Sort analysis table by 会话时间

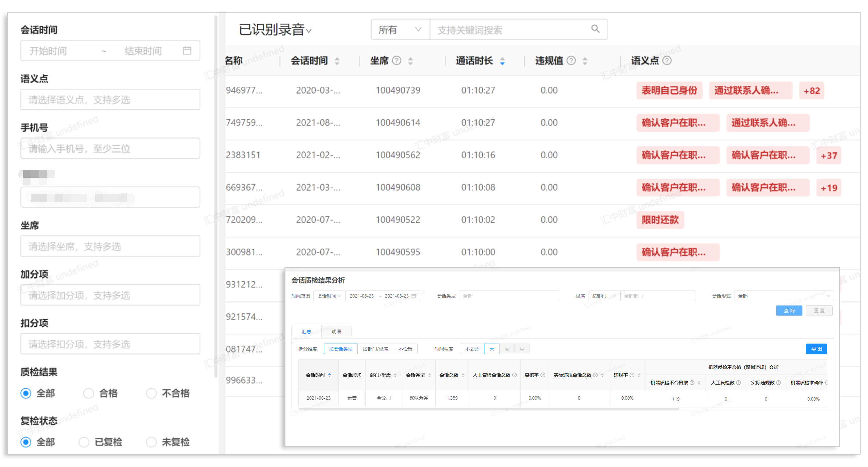coord(330,375)
